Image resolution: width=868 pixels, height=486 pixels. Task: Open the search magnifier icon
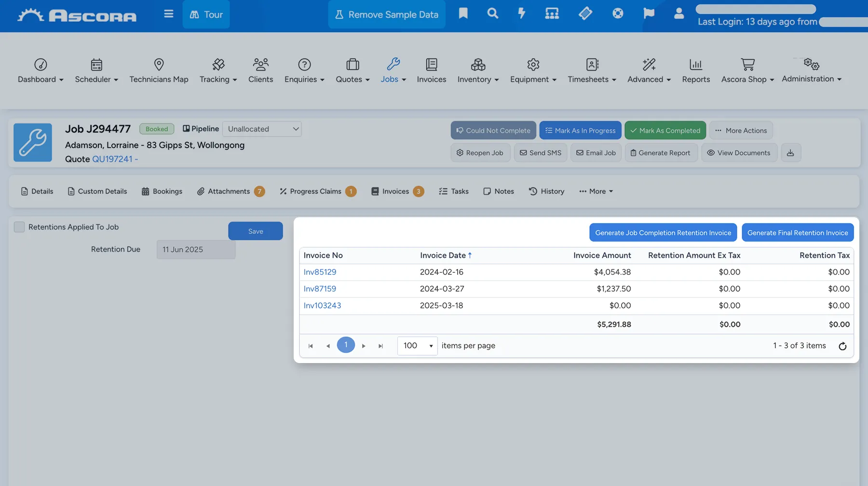(492, 13)
